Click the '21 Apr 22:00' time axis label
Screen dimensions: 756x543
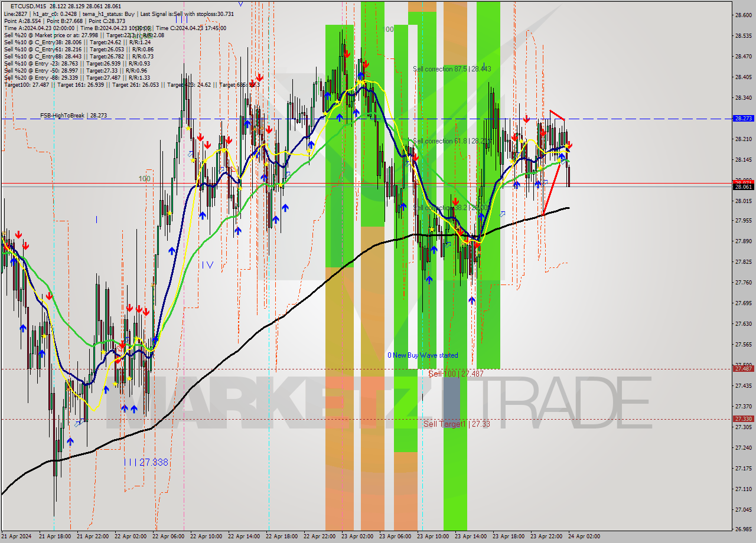tap(93, 537)
